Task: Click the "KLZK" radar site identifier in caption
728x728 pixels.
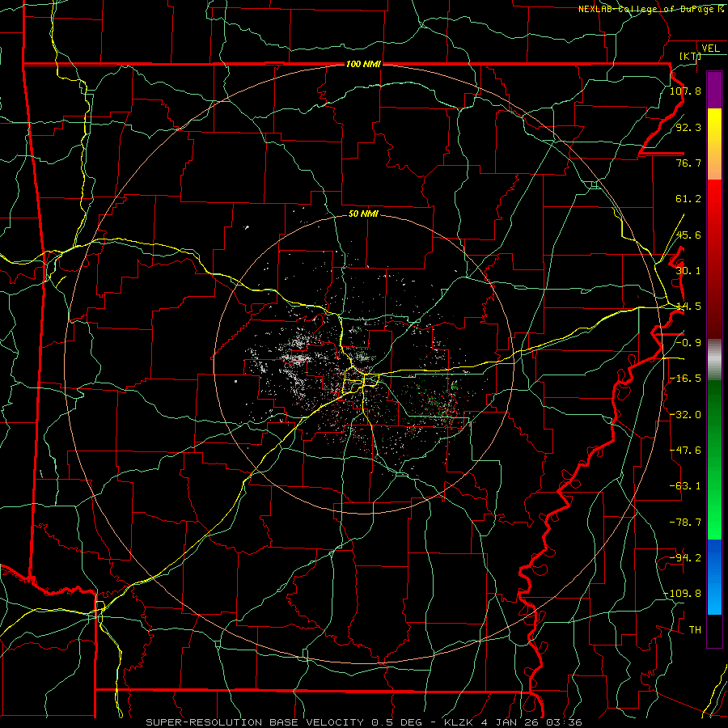Action: (460, 722)
